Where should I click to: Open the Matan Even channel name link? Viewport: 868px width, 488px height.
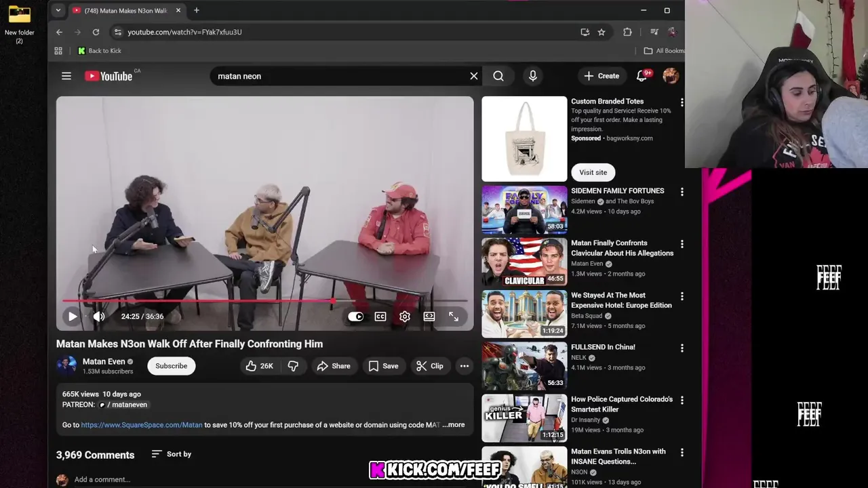pyautogui.click(x=104, y=361)
